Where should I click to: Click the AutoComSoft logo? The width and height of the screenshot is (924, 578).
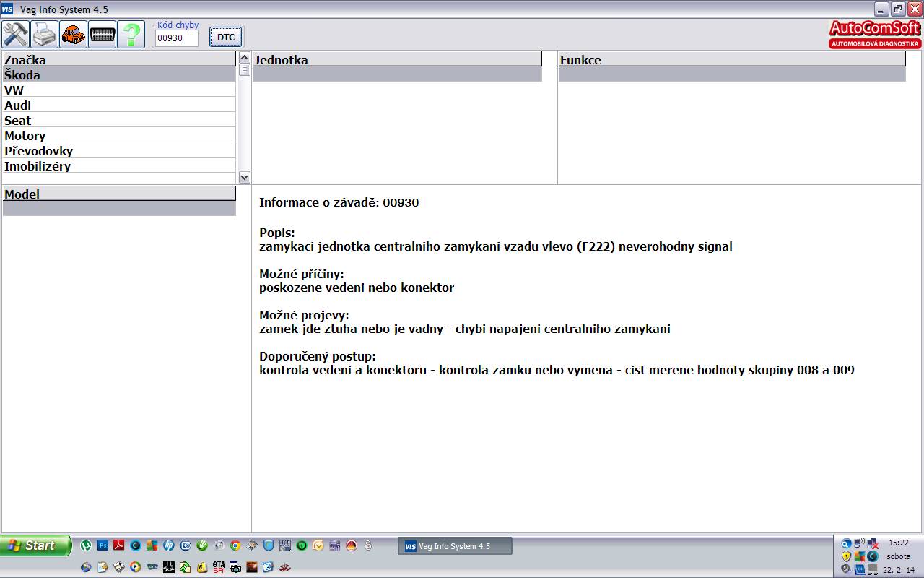pyautogui.click(x=875, y=34)
